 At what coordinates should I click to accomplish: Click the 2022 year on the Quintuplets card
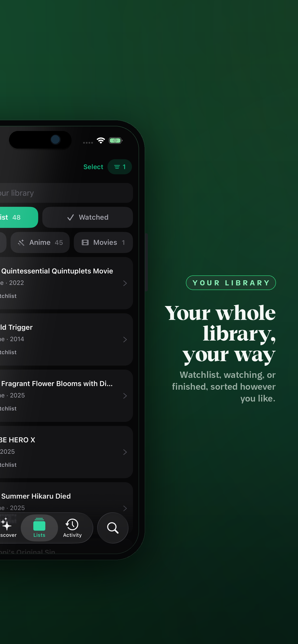tap(16, 283)
